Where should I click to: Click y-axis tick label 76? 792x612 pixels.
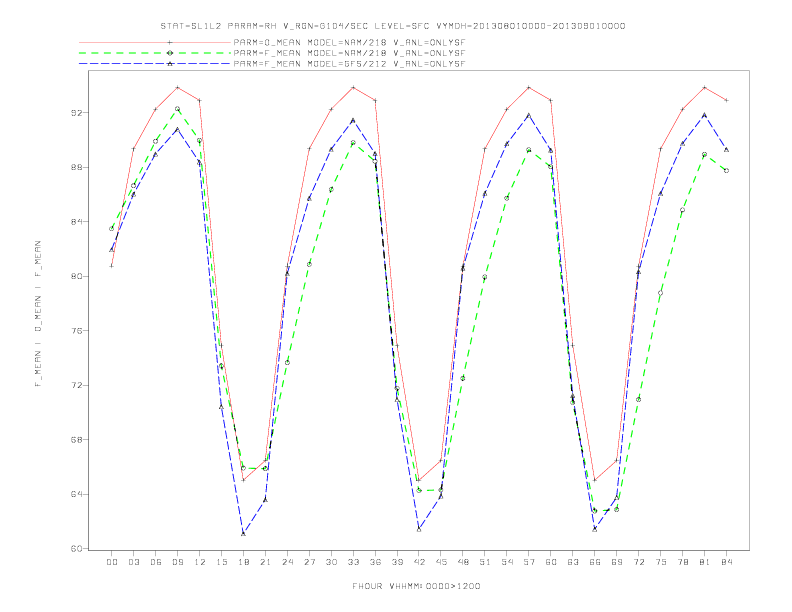point(76,331)
